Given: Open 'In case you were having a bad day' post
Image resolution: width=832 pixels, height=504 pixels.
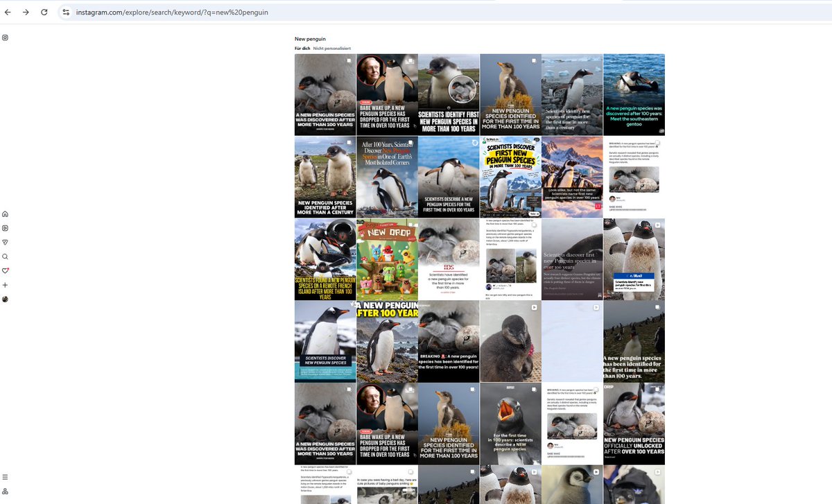Looking at the screenshot, I should click(x=387, y=485).
